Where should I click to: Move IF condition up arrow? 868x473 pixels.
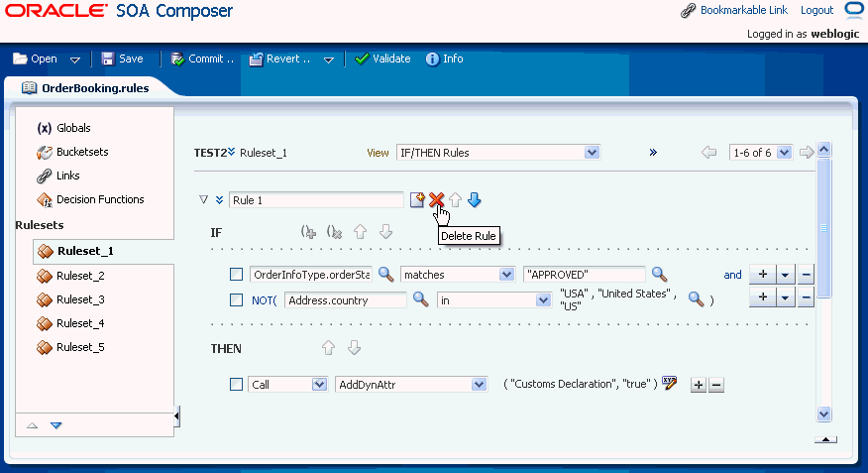click(361, 231)
